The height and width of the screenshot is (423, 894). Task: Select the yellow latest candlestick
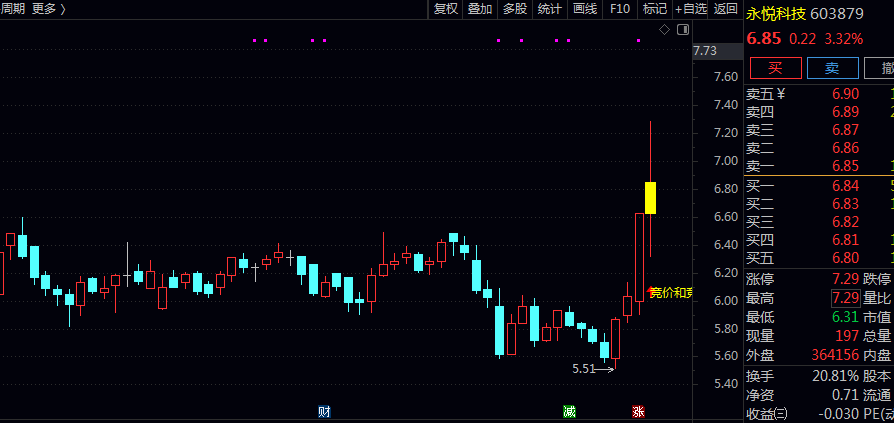point(650,198)
